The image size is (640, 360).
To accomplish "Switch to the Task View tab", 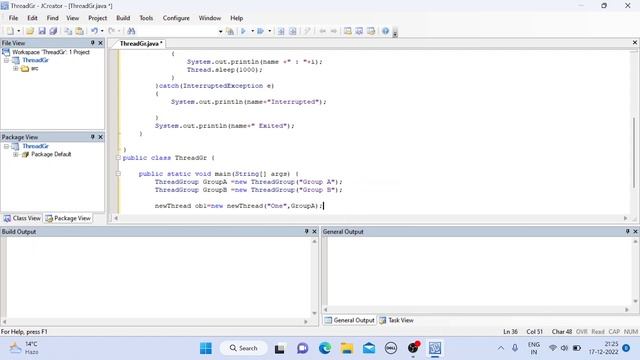I will tap(396, 320).
